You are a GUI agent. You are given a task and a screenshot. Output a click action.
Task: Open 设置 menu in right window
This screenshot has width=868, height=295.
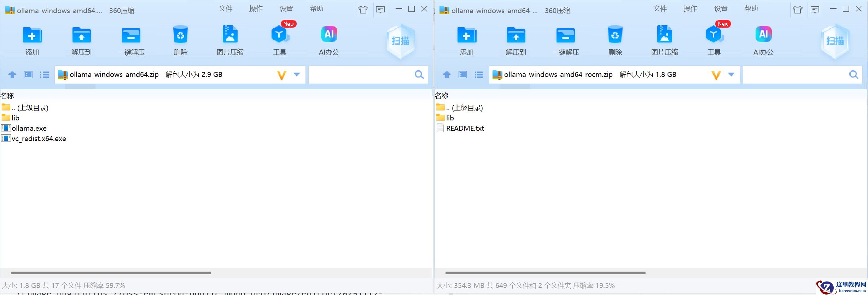721,9
